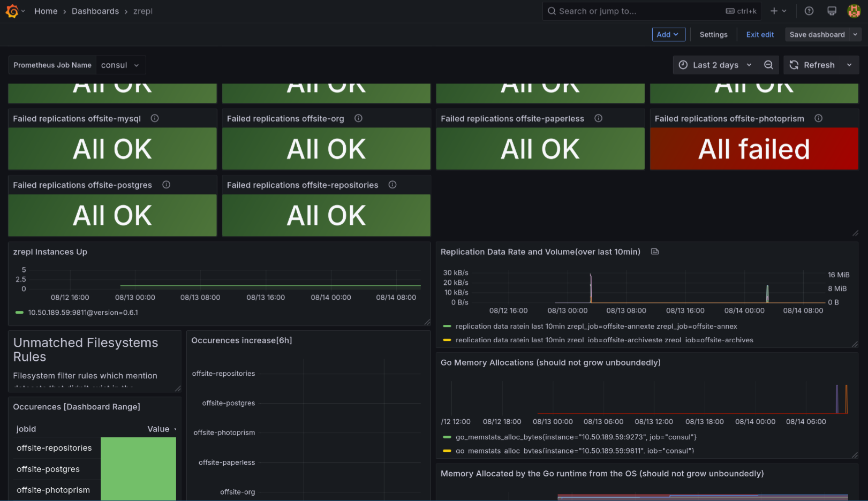Screen dimensions: 868x501
Task: Click Go Memory Allocations panel title
Action: coord(550,362)
